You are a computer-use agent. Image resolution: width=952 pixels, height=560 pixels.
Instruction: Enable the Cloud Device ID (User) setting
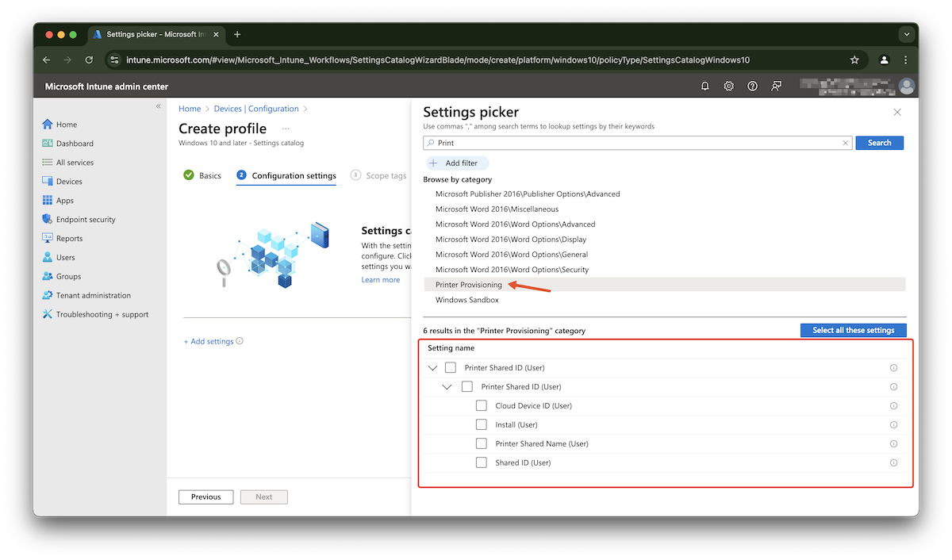click(481, 405)
